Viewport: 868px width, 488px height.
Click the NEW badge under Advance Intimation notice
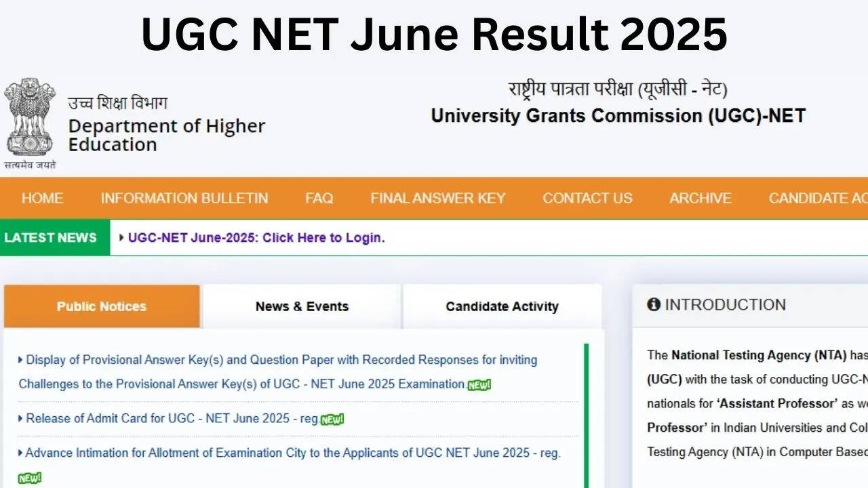(30, 477)
